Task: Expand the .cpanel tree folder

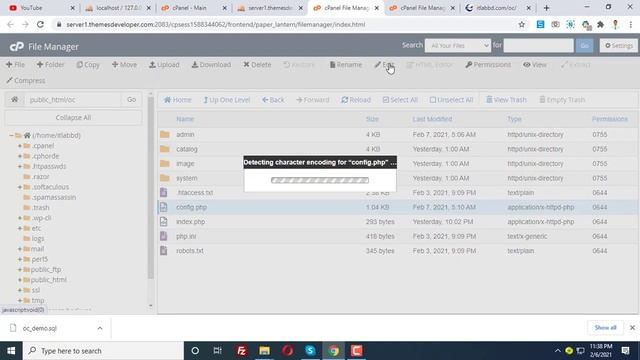Action: (x=20, y=146)
